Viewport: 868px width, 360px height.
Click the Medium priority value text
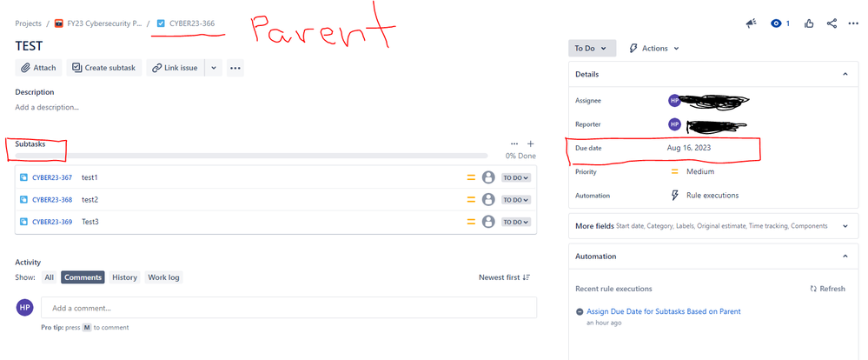point(700,171)
